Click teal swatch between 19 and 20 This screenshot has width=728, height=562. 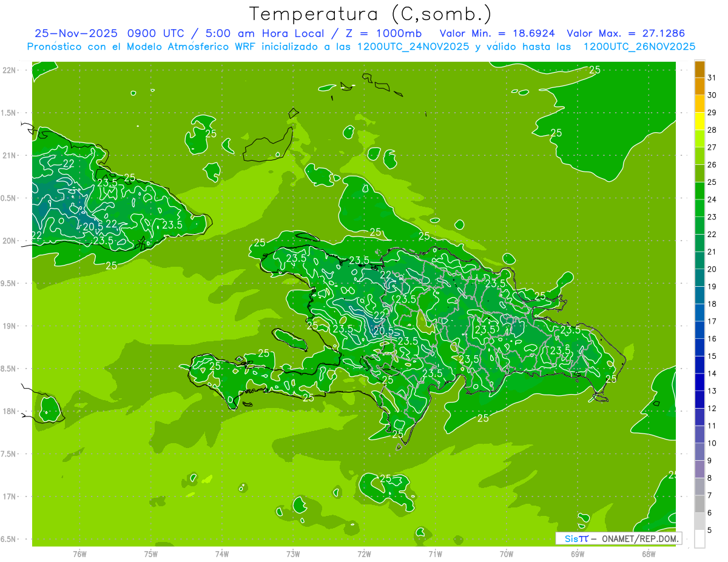click(x=699, y=278)
